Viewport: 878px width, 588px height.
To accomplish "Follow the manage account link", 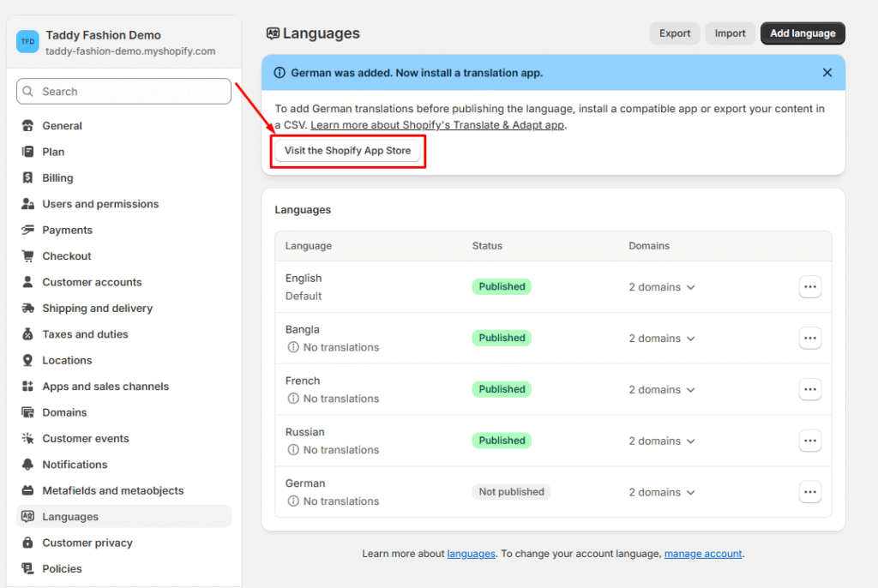I will tap(703, 554).
